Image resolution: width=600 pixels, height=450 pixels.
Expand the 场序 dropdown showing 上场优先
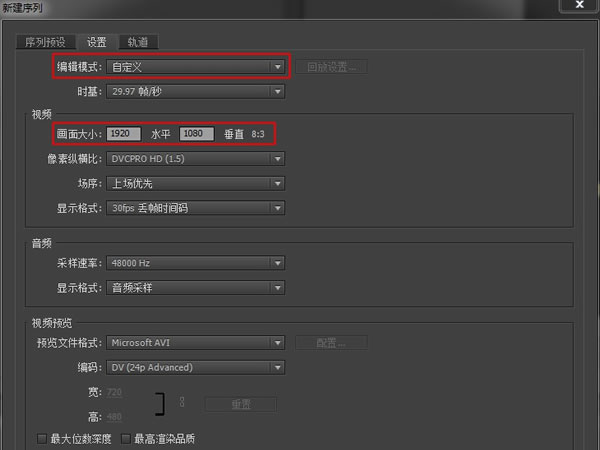click(x=196, y=183)
